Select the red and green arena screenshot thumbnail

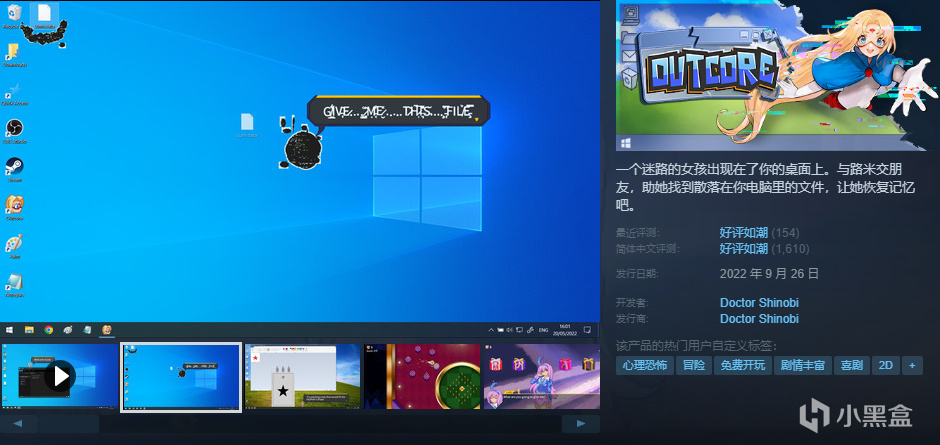click(x=423, y=376)
